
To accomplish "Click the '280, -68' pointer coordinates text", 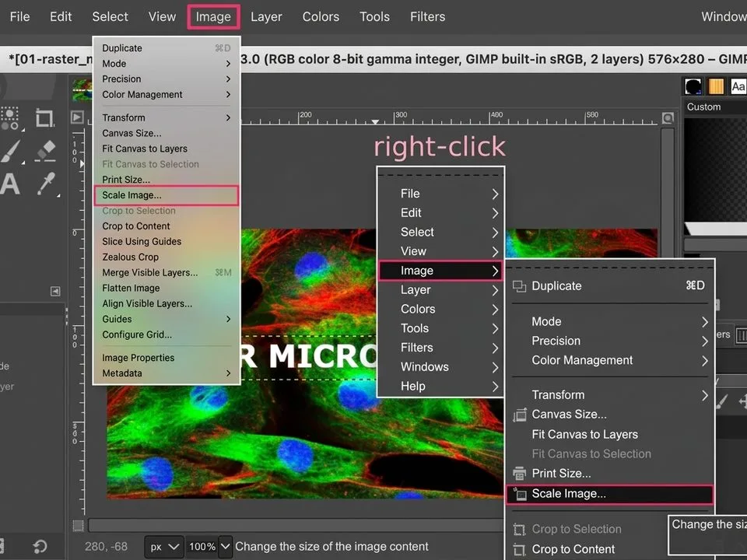I will coord(107,547).
